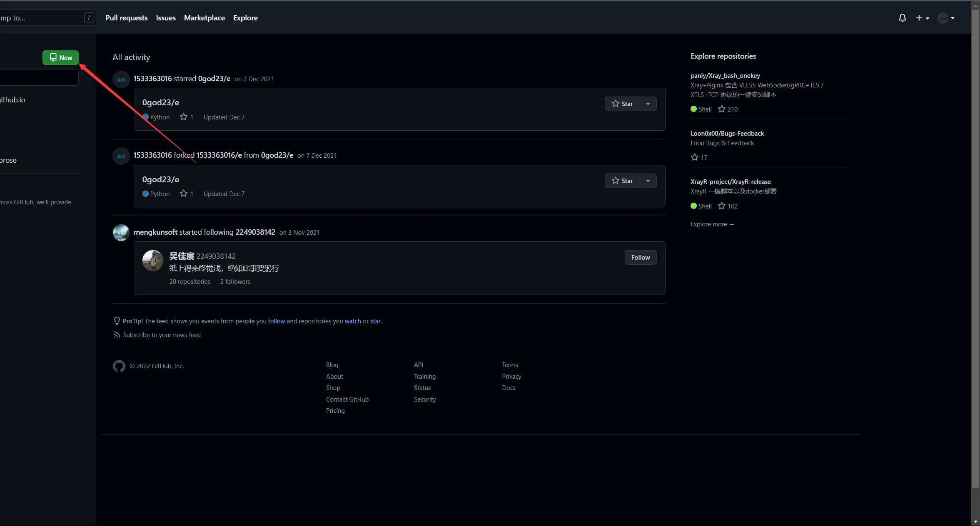
Task: Click the page vertical scrollbar
Action: [975, 250]
